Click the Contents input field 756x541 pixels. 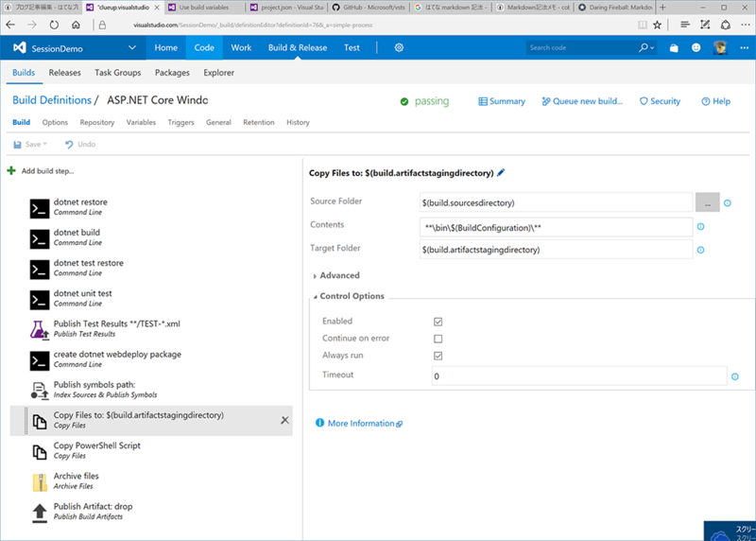pyautogui.click(x=556, y=227)
